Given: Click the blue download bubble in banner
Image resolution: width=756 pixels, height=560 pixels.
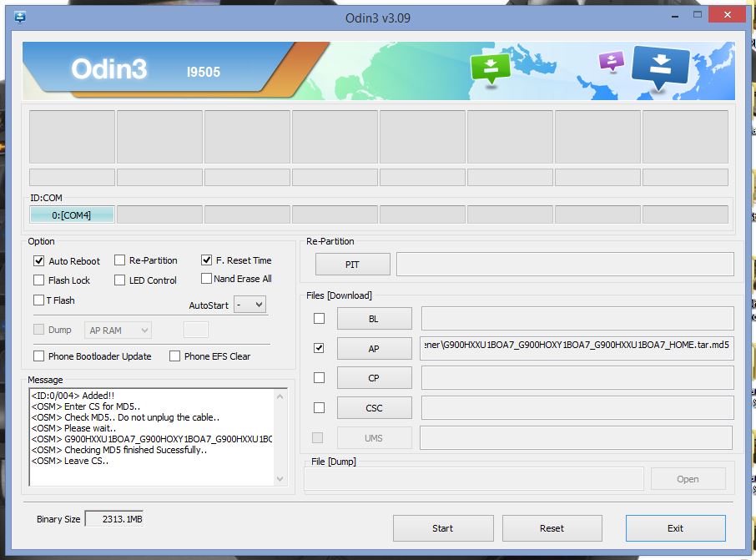Looking at the screenshot, I should point(660,68).
